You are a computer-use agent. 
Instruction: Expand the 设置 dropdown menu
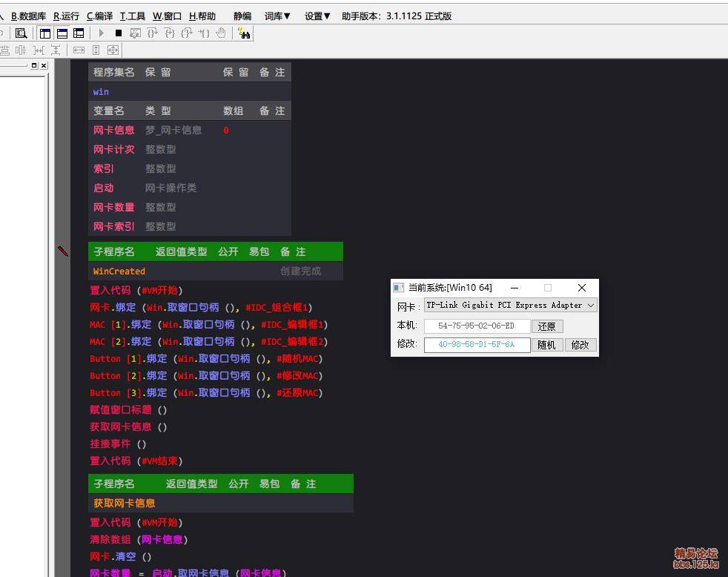[317, 16]
